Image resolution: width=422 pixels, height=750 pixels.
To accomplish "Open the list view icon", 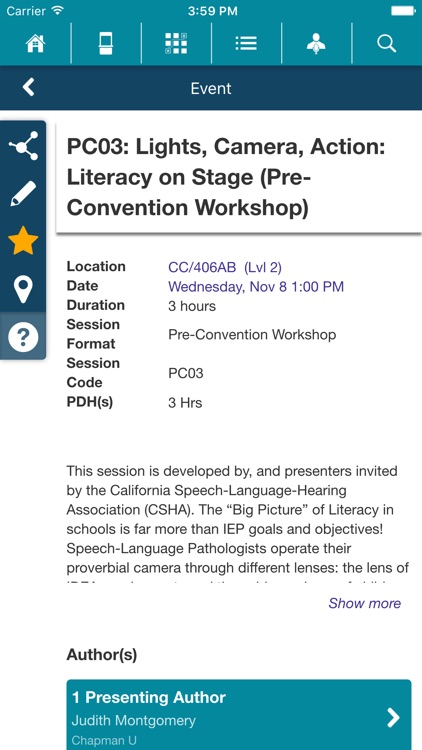I will coord(246,44).
